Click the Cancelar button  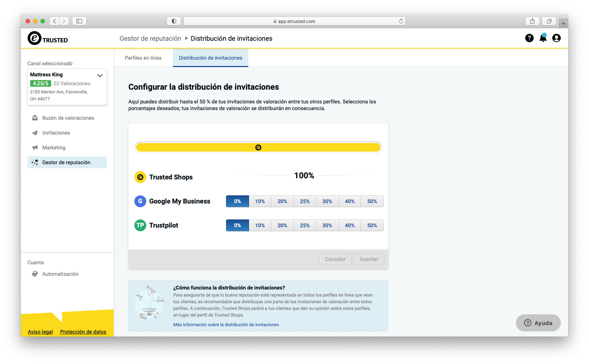coord(335,259)
